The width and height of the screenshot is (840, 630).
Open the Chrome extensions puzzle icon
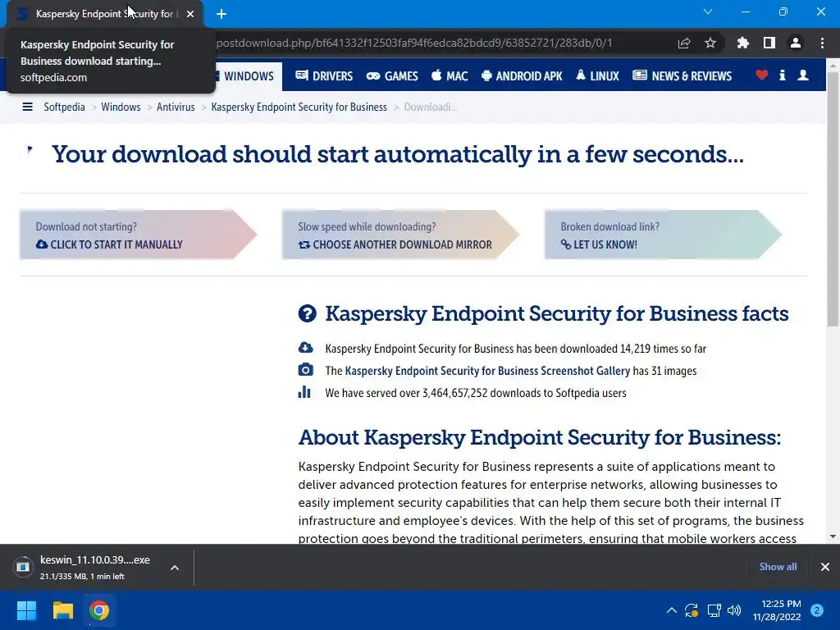(742, 43)
